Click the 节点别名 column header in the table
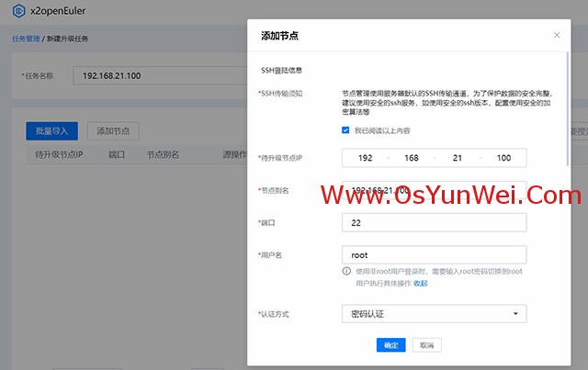 [163, 154]
